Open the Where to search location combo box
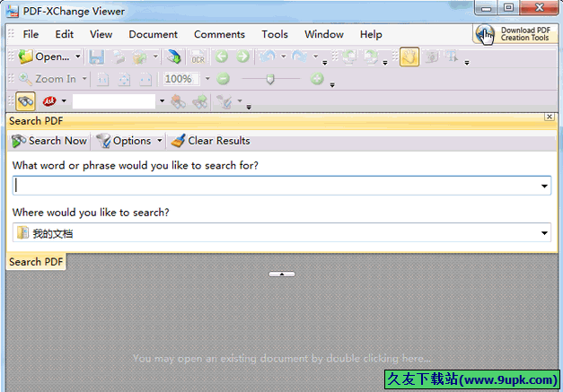Viewport: 563px width, 392px height. click(282, 232)
